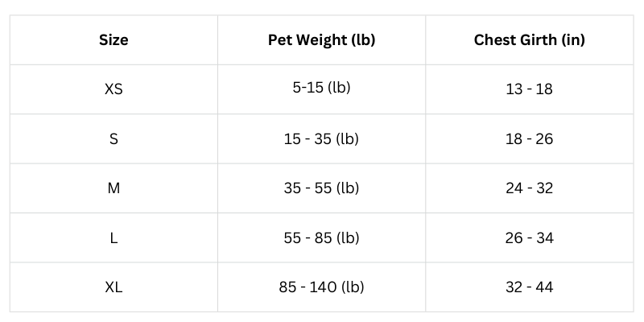This screenshot has width=644, height=322.
Task: Select the XS size cell
Action: point(114,89)
